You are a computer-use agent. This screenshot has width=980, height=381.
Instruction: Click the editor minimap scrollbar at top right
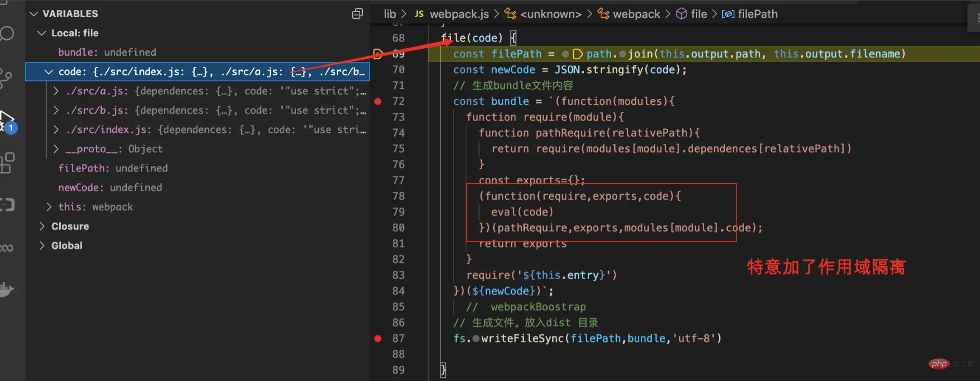(x=974, y=18)
